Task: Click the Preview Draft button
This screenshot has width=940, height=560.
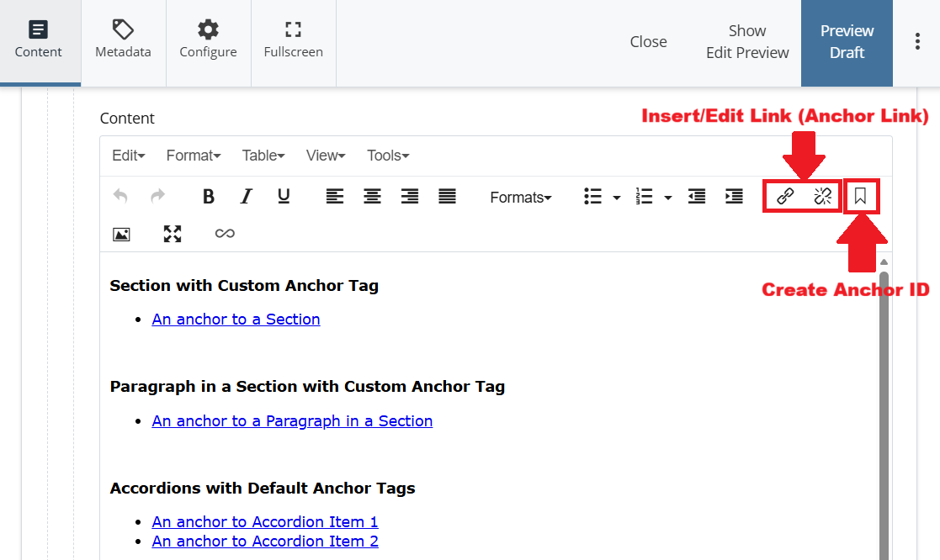Action: point(847,42)
